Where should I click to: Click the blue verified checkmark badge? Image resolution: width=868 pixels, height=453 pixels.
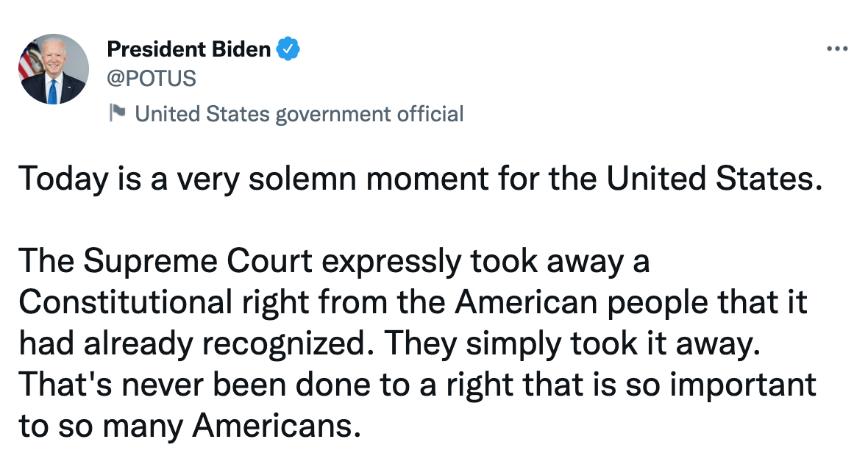click(288, 50)
